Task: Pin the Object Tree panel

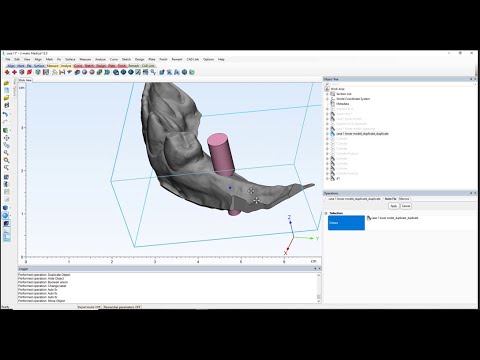Action: [x=471, y=79]
